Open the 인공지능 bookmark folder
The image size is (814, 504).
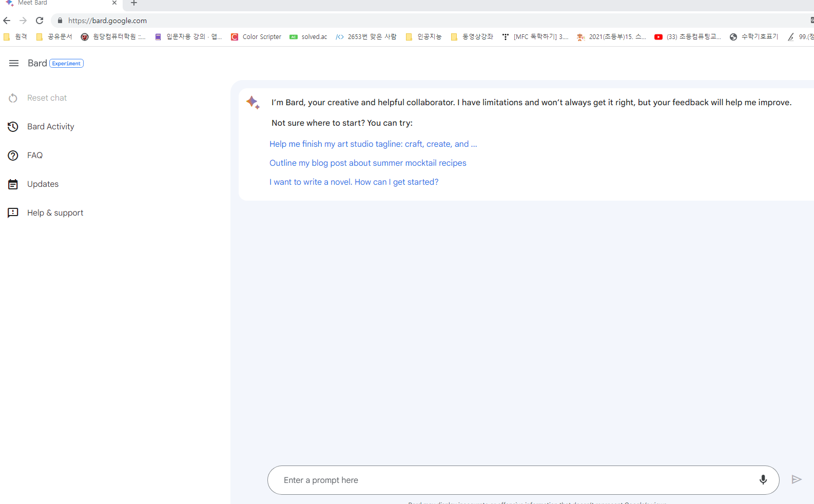pos(424,37)
